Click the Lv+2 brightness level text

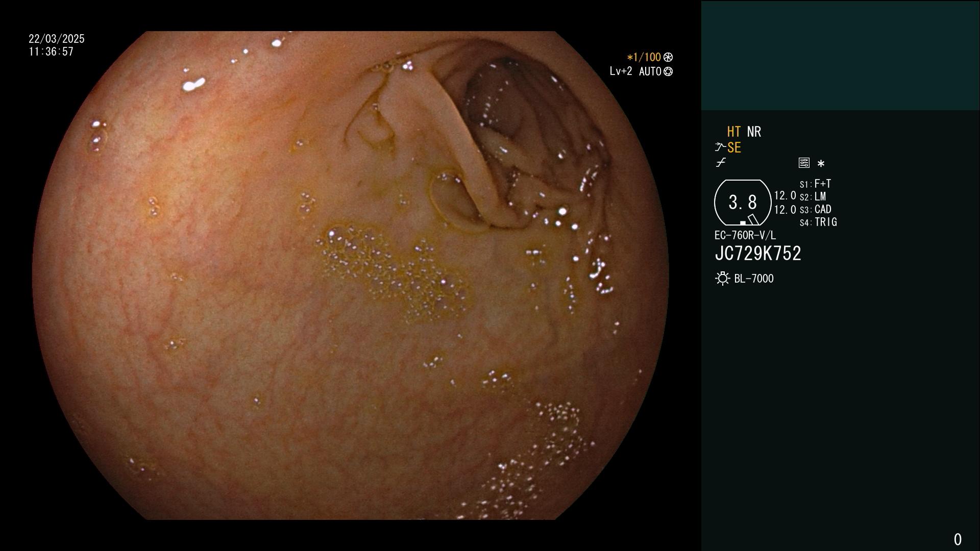click(x=621, y=71)
